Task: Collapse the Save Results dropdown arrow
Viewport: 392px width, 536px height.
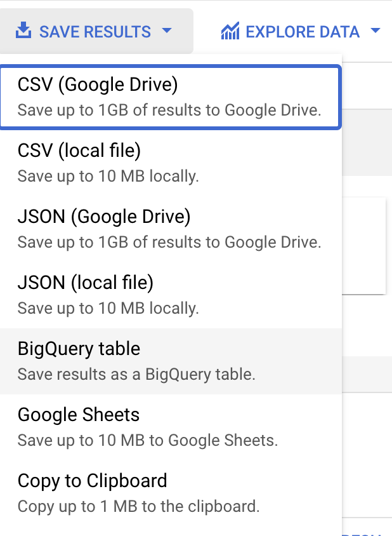Action: pos(167,31)
